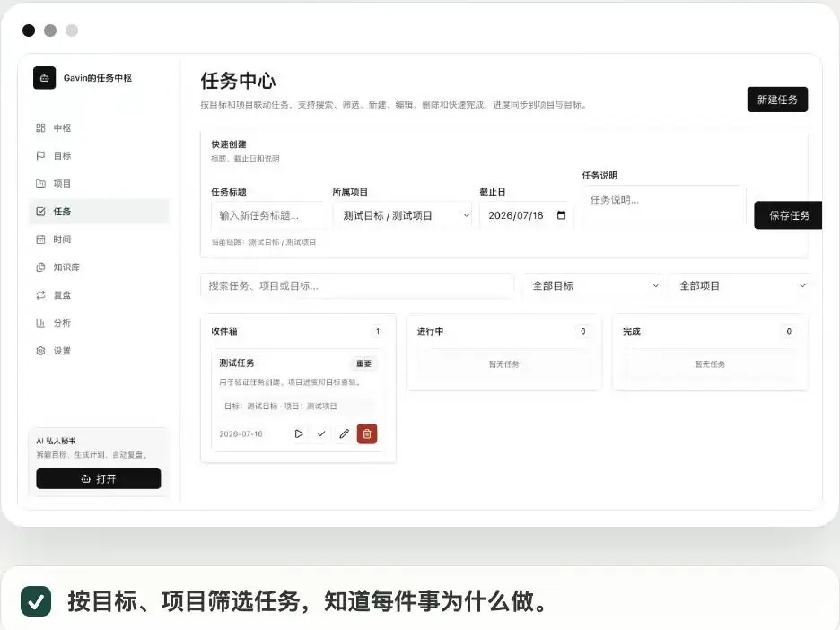This screenshot has width=840, height=630.
Task: Click the 完成 column header
Action: point(632,332)
